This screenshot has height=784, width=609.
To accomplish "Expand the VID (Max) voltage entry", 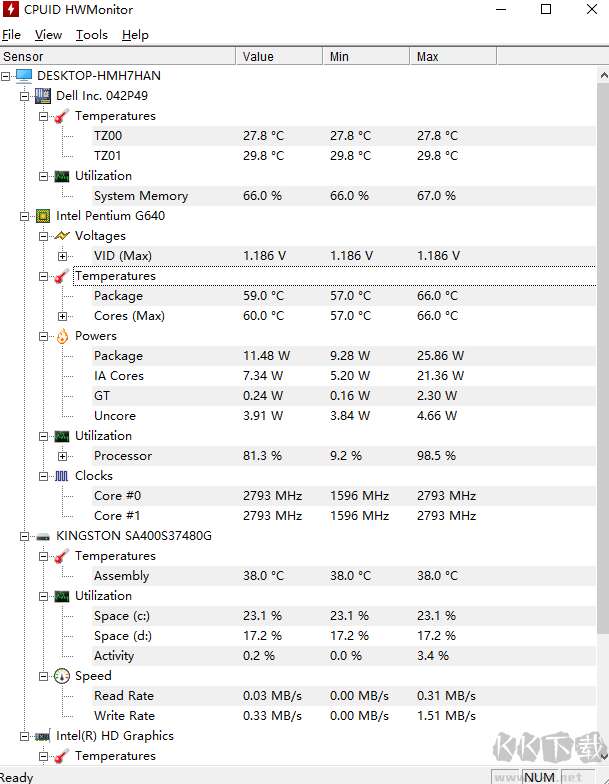I will pyautogui.click(x=63, y=256).
